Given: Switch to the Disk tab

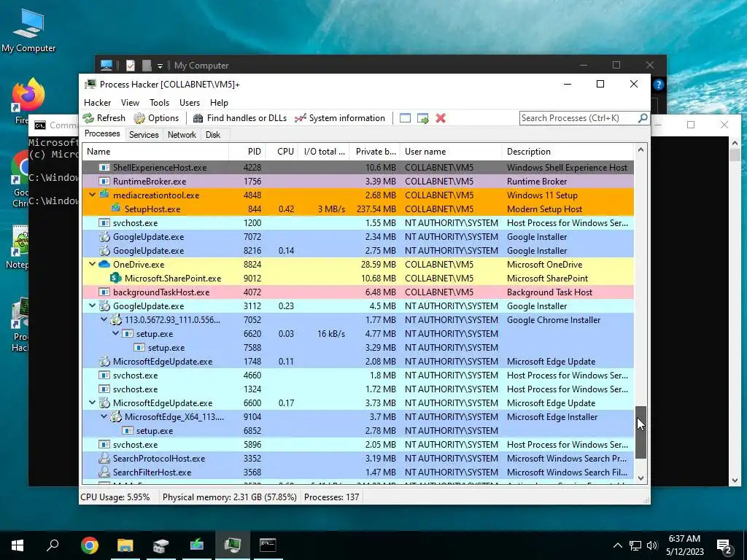Looking at the screenshot, I should pos(213,135).
